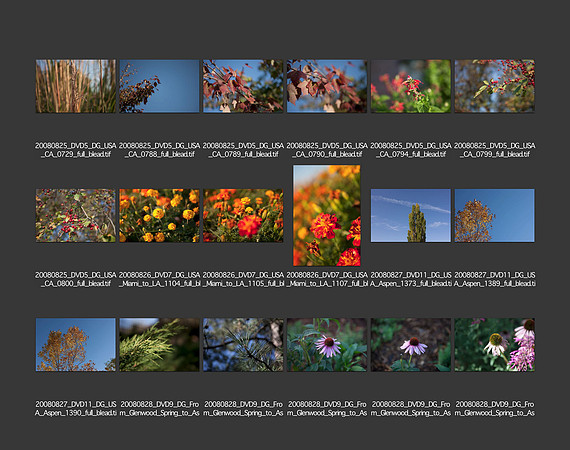Select the filename 'A_Aspen_1390_full_bleed.ti'

pos(76,413)
